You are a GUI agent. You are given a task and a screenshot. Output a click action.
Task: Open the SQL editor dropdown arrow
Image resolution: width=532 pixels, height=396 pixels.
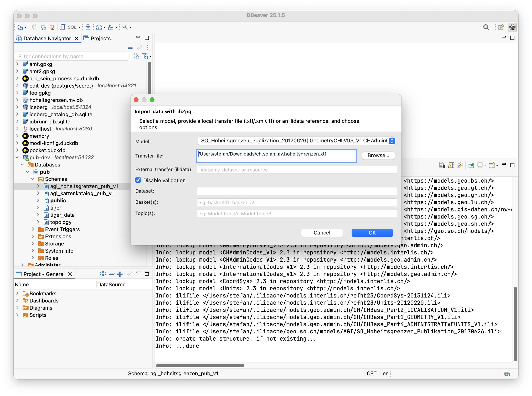pos(80,27)
